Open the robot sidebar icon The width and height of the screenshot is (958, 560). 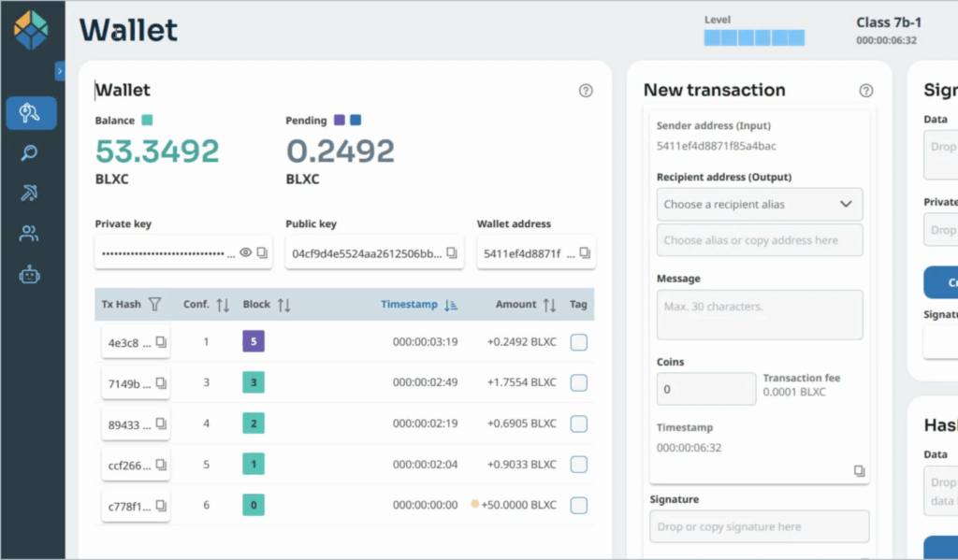[x=30, y=275]
